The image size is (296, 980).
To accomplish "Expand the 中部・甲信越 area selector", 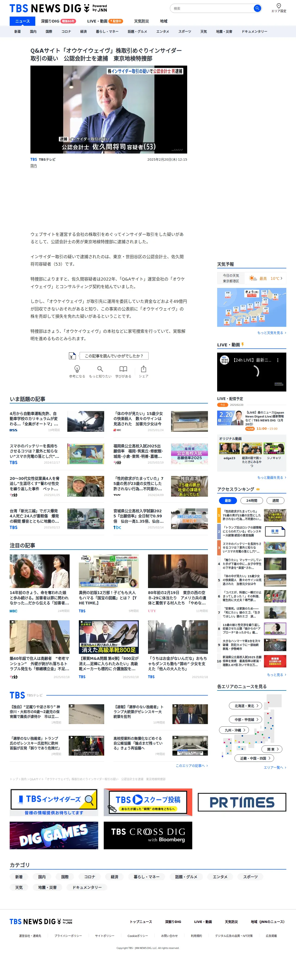I will tap(246, 719).
